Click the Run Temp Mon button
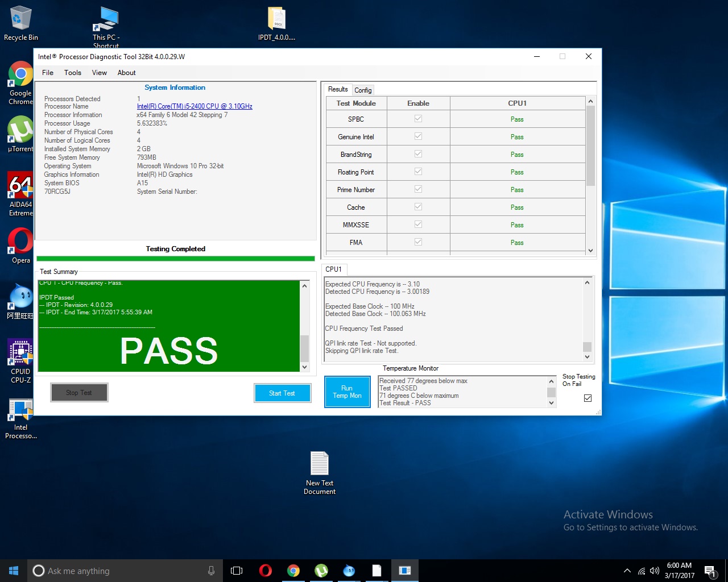The height and width of the screenshot is (582, 728). [347, 392]
